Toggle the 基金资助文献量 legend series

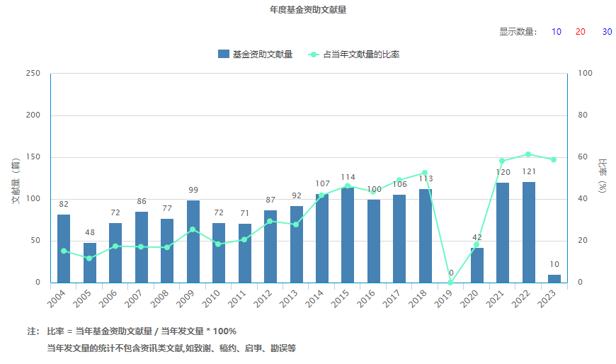pyautogui.click(x=256, y=55)
